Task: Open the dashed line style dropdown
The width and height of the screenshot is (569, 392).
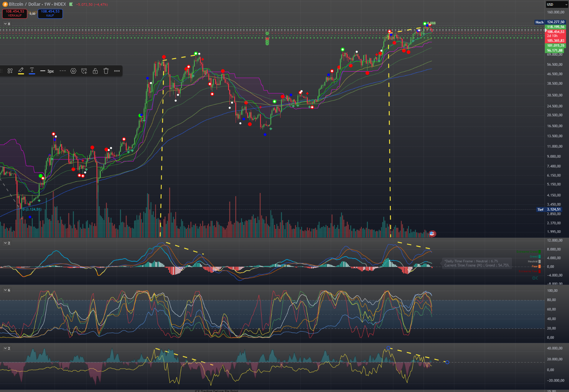Action: point(63,71)
